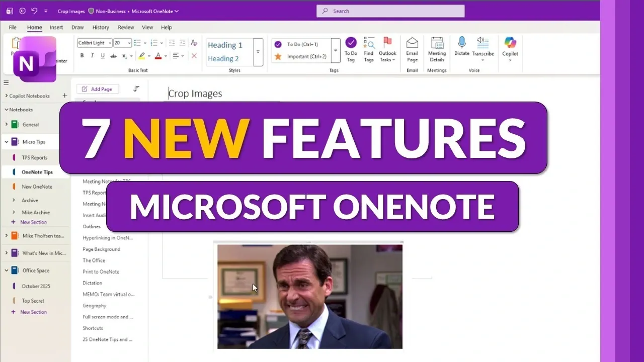Toggle italic formatting
The image size is (644, 362).
click(x=93, y=56)
